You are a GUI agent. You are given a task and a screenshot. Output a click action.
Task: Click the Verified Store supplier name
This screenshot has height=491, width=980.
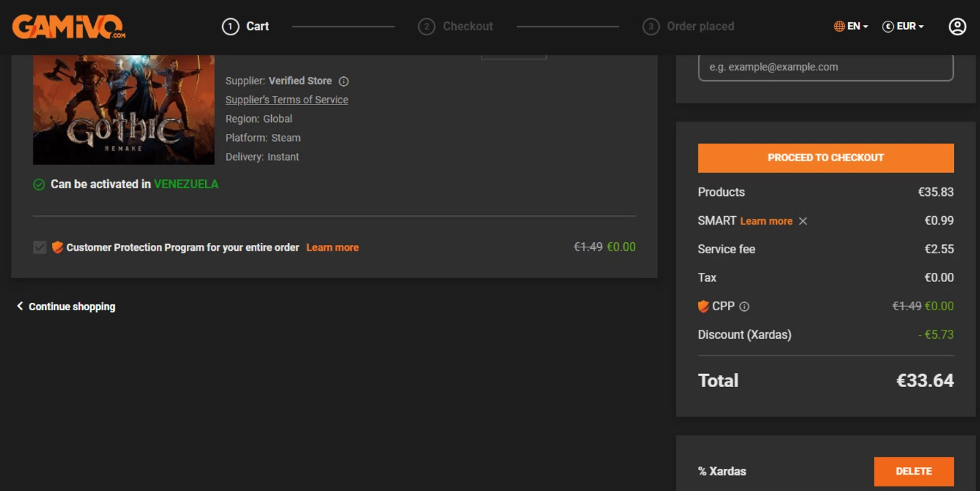pos(300,81)
